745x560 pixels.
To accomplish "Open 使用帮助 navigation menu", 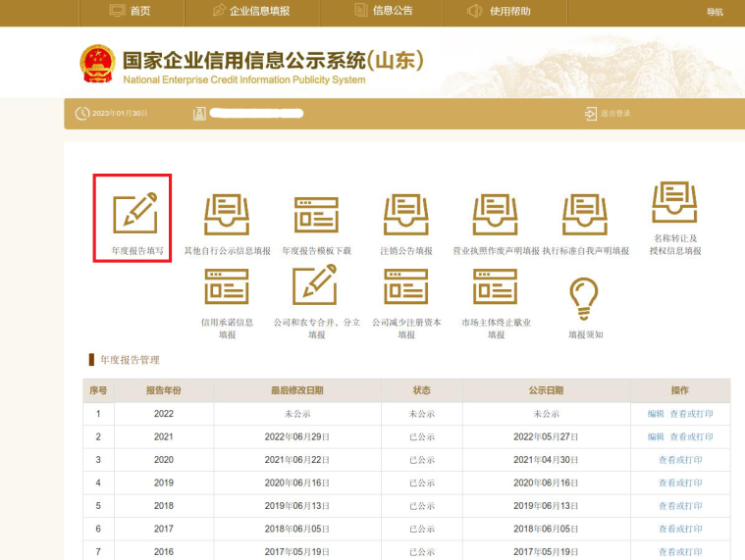I will click(x=499, y=12).
